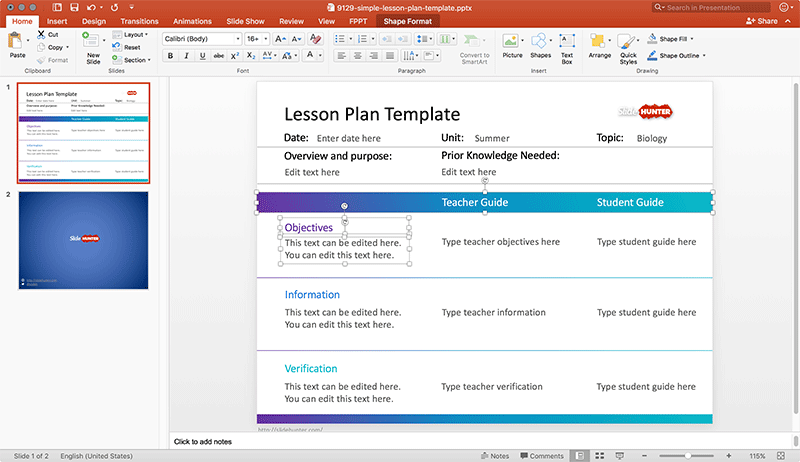This screenshot has height=462, width=800.
Task: Toggle underline formatting
Action: (x=203, y=56)
